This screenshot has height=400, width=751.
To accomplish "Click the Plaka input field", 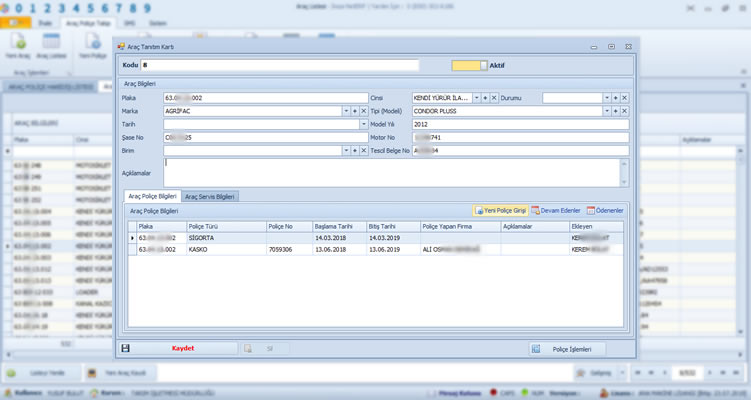I will [266, 98].
